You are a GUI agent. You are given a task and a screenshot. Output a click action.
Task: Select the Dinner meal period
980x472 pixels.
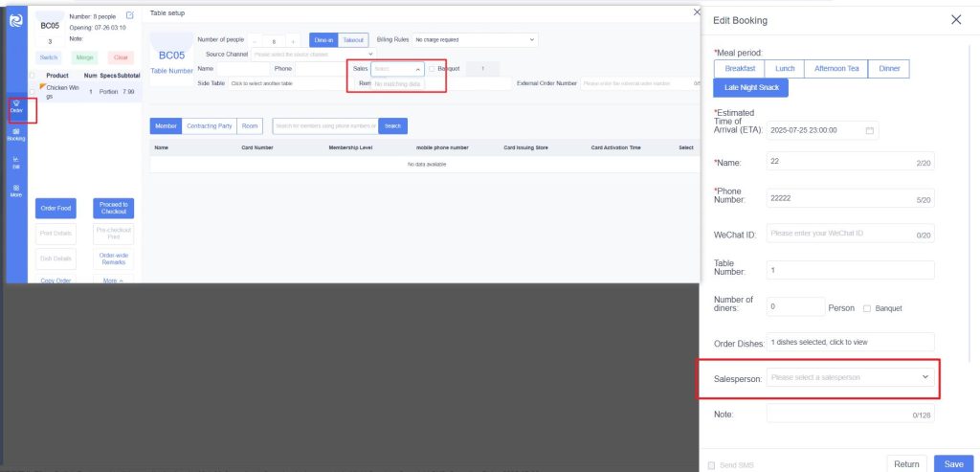[889, 69]
